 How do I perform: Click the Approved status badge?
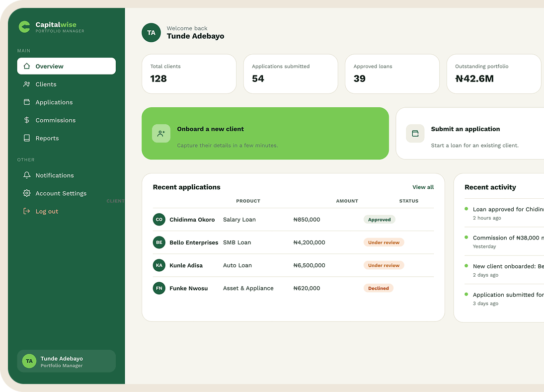tap(379, 219)
